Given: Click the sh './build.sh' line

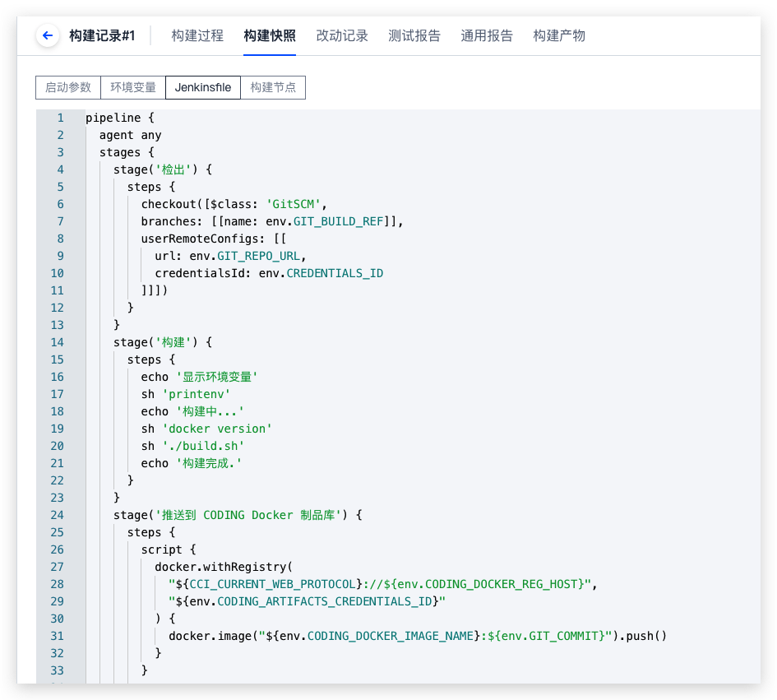Looking at the screenshot, I should pyautogui.click(x=192, y=446).
